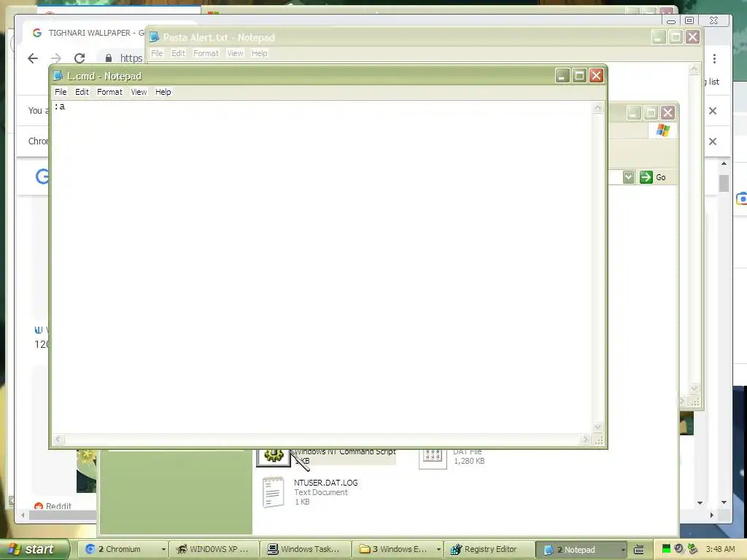Switch to Registry Editor from taskbar
This screenshot has height=560, width=747.
[x=488, y=549]
